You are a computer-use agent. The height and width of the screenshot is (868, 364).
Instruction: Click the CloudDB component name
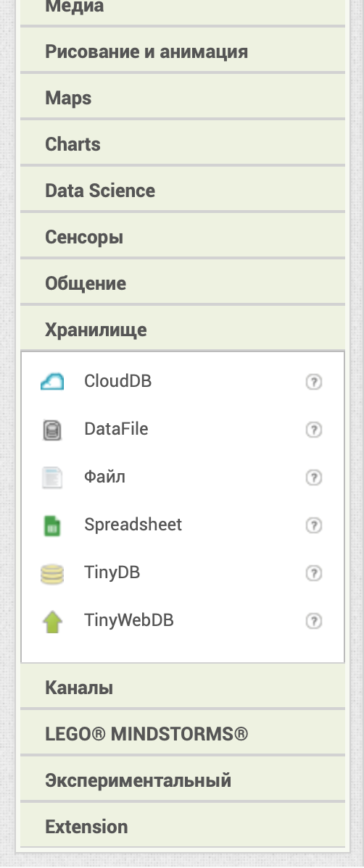(x=117, y=381)
